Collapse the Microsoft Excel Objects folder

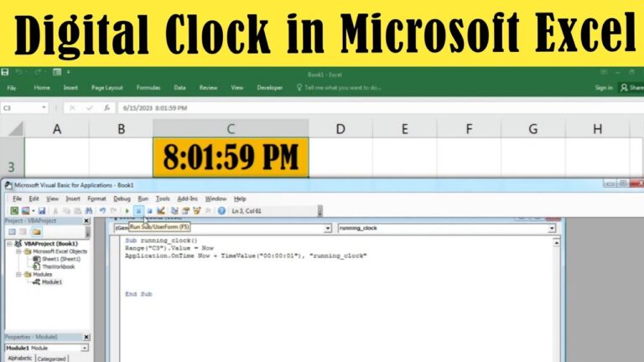[18, 251]
